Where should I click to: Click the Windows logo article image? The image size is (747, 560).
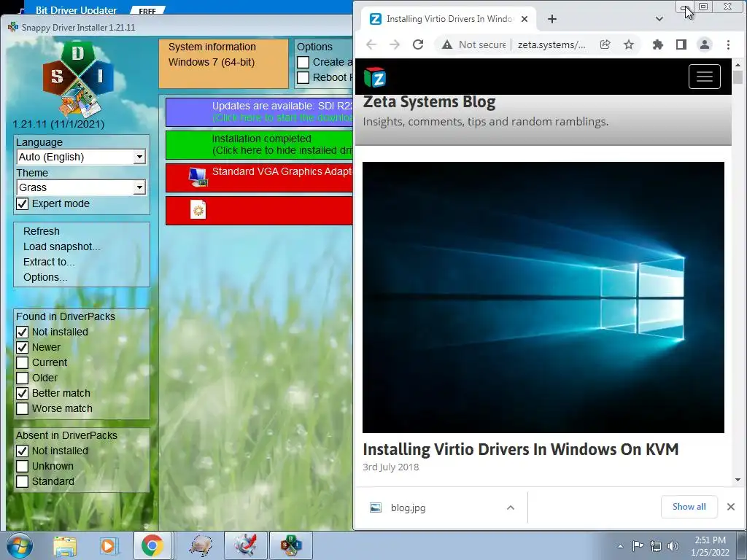point(543,297)
